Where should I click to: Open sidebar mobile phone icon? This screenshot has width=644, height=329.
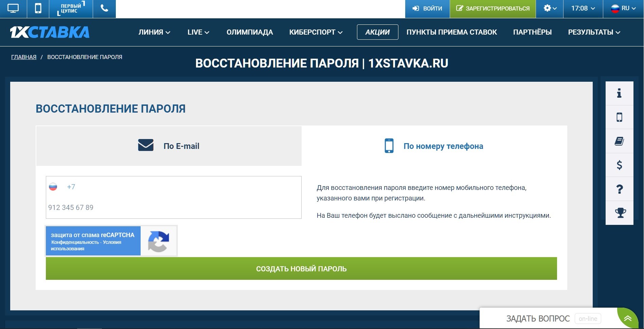click(x=619, y=117)
